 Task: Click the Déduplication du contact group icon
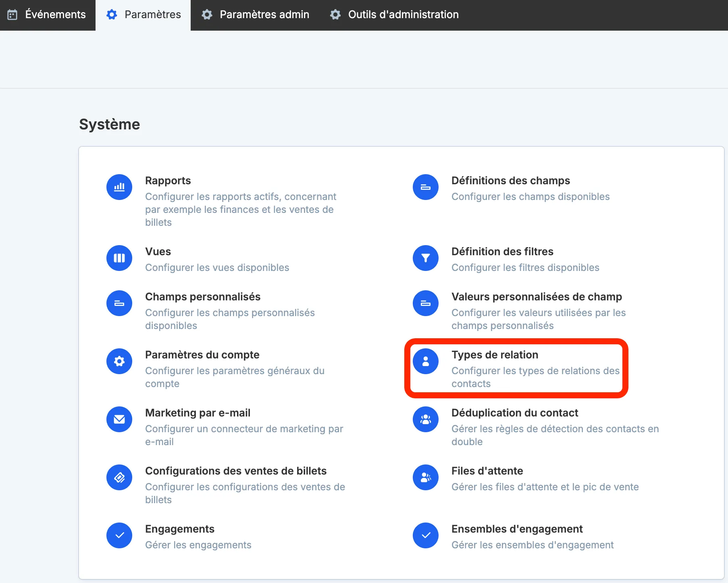tap(426, 419)
